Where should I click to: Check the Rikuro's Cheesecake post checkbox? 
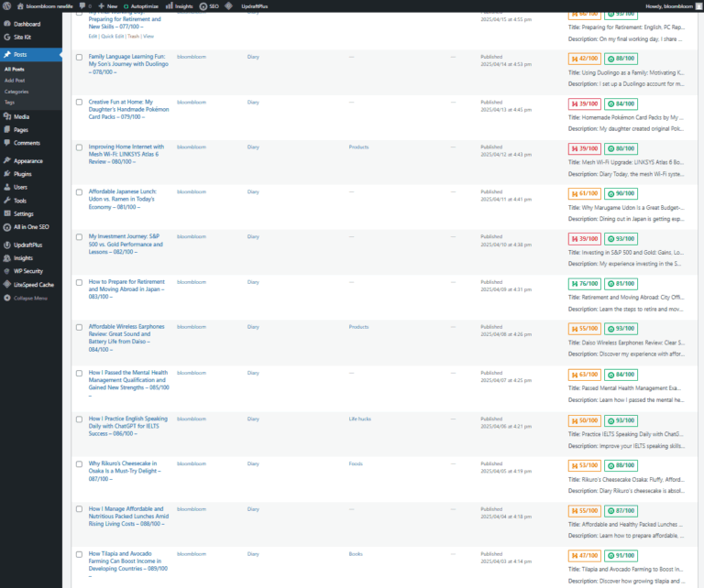(x=79, y=463)
